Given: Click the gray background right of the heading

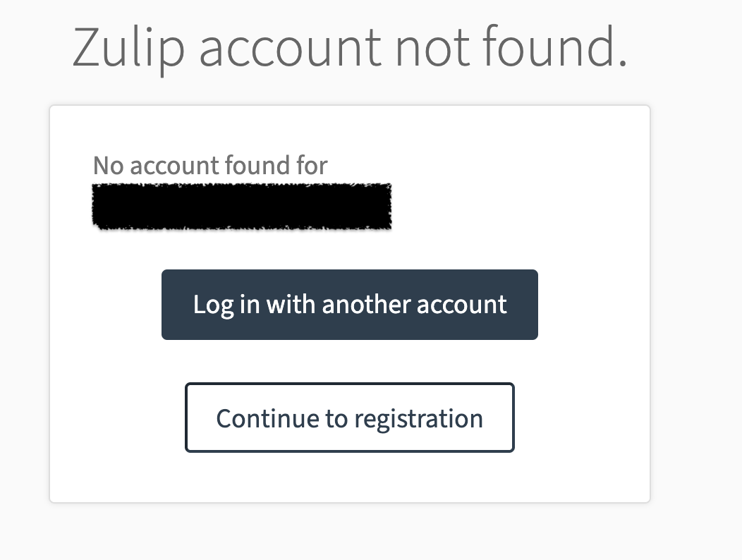Looking at the screenshot, I should coord(688,48).
